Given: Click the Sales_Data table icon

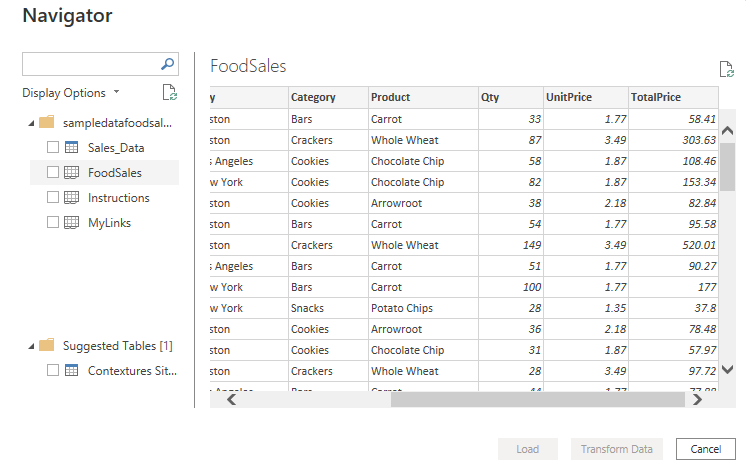Looking at the screenshot, I should [x=72, y=148].
